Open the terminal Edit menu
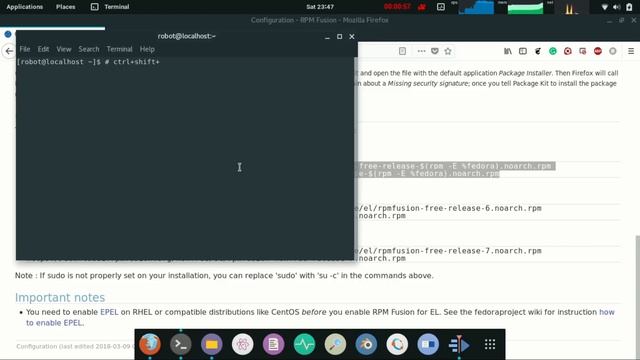640x360 pixels. (43, 49)
